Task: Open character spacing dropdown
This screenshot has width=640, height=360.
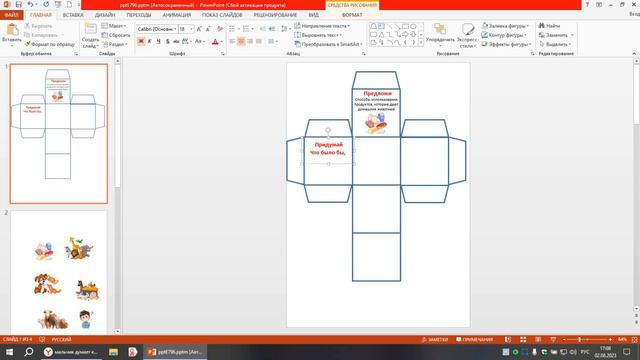Action: 187,41
